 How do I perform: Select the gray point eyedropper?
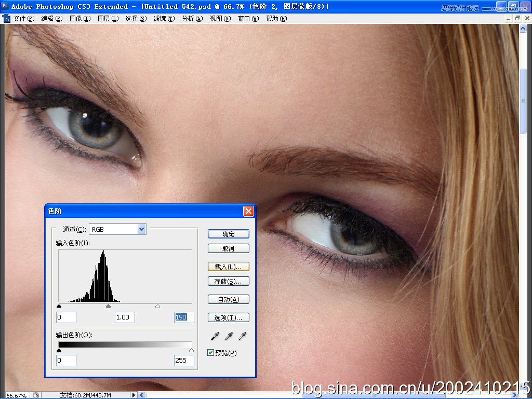[x=229, y=336]
